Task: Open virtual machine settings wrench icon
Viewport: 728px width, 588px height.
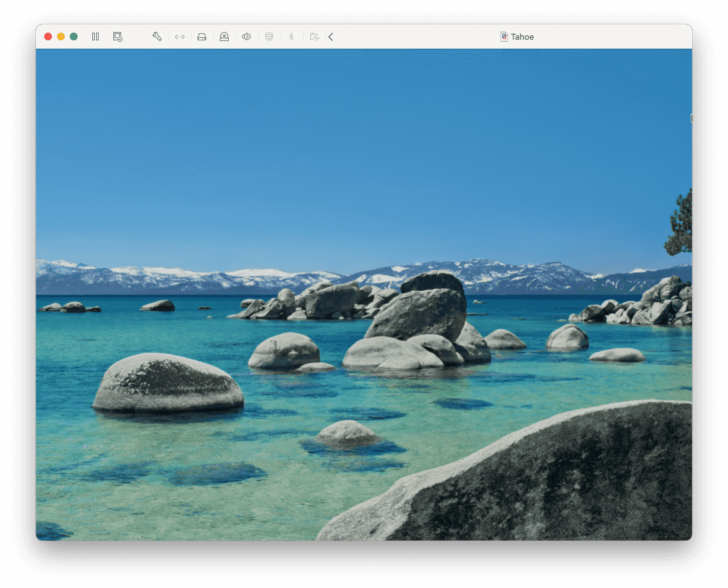Action: pyautogui.click(x=157, y=37)
